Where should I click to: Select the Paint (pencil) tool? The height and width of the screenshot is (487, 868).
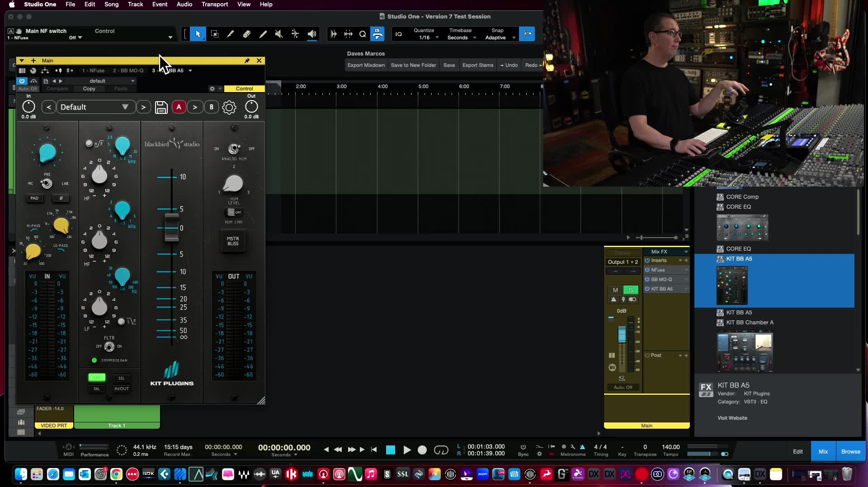point(263,34)
